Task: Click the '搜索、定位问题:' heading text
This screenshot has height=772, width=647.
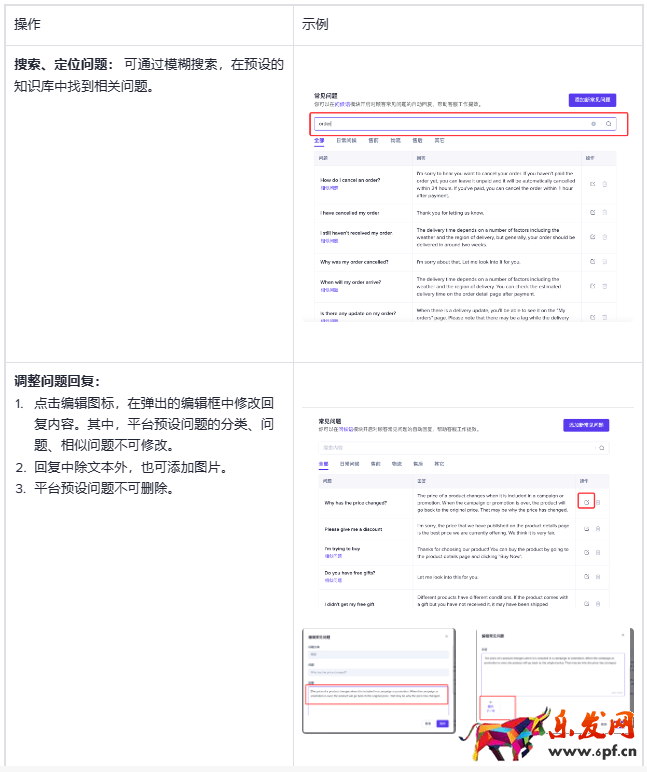Action: click(x=64, y=64)
